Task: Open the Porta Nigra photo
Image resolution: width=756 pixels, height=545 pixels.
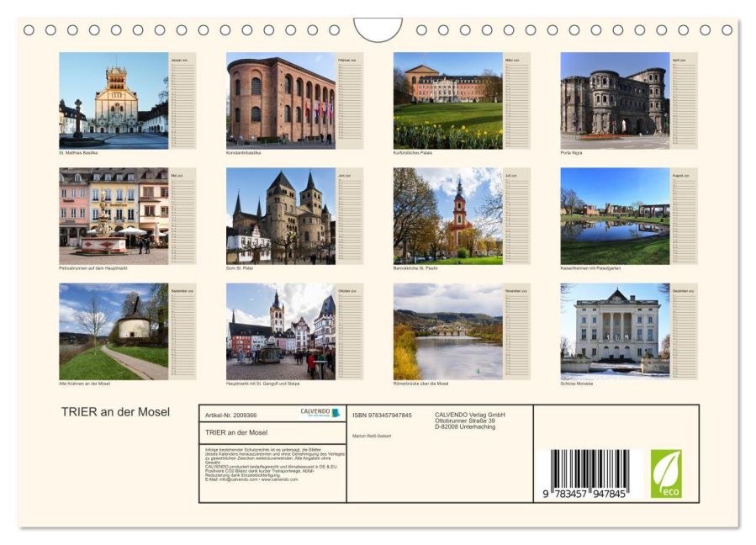Action: 615,100
